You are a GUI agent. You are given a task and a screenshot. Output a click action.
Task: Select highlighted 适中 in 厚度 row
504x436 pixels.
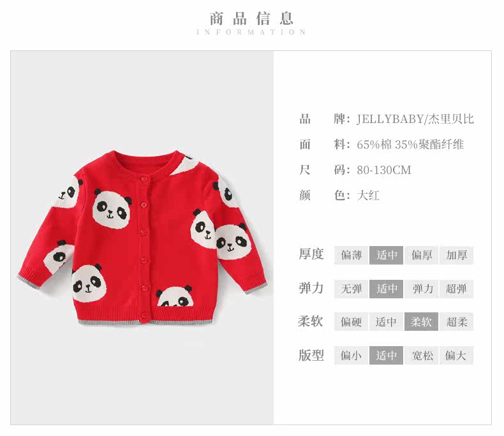[386, 255]
